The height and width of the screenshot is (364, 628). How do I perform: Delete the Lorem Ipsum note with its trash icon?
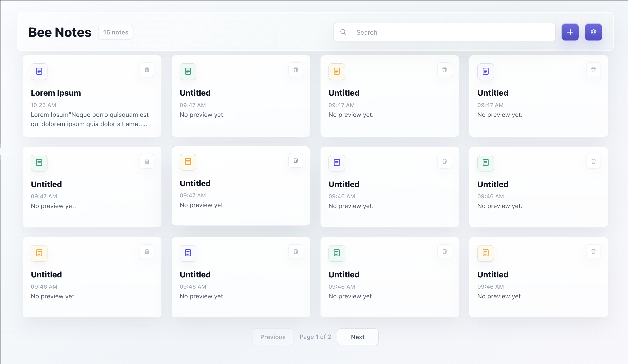pyautogui.click(x=147, y=70)
